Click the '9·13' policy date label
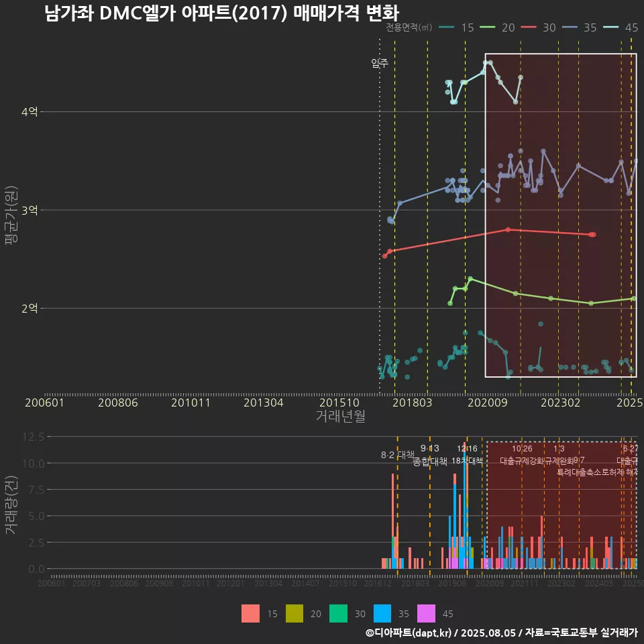 click(429, 449)
